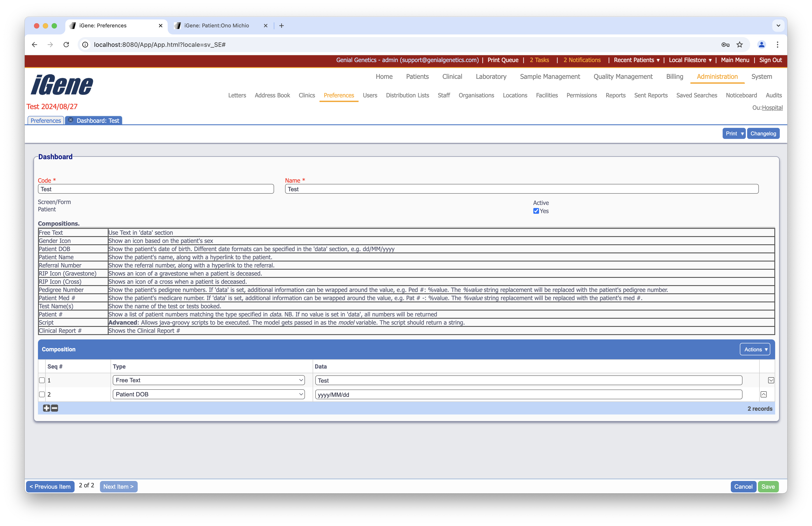Viewport: 812px width, 526px height.
Task: Open the Actions dropdown
Action: click(x=755, y=349)
